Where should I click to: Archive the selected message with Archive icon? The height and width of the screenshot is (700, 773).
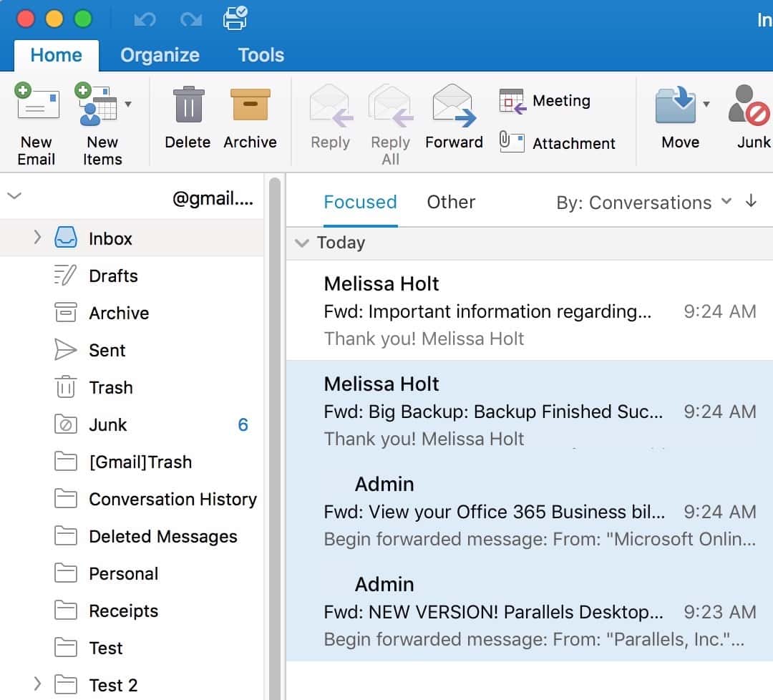[x=250, y=104]
